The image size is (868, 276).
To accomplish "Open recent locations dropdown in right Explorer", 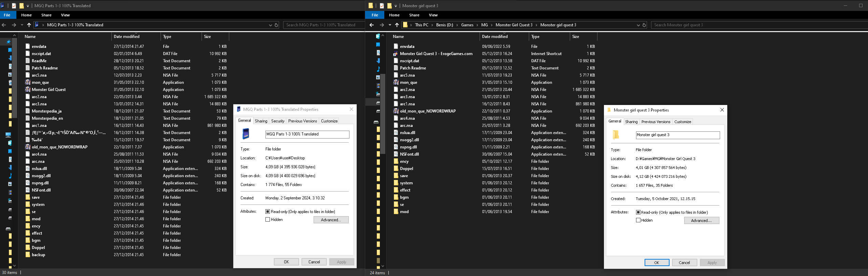I will (390, 25).
